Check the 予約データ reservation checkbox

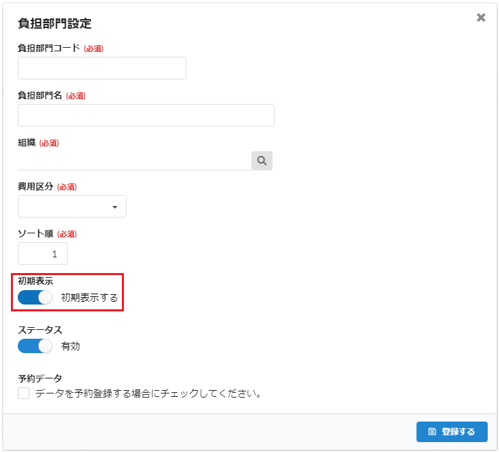[24, 393]
